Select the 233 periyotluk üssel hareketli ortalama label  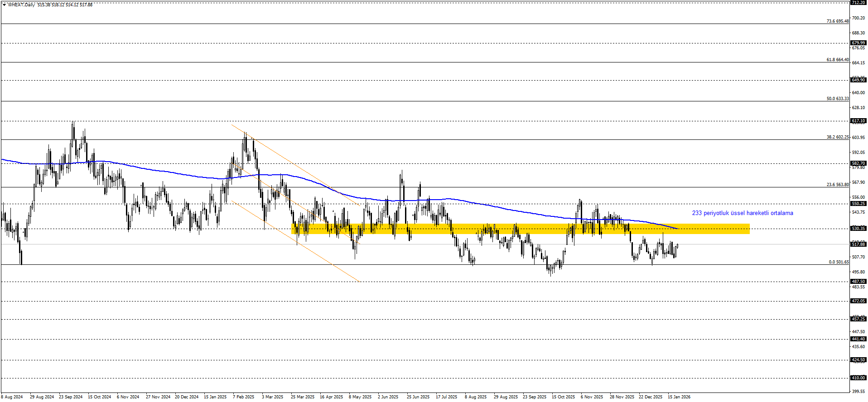tap(742, 213)
